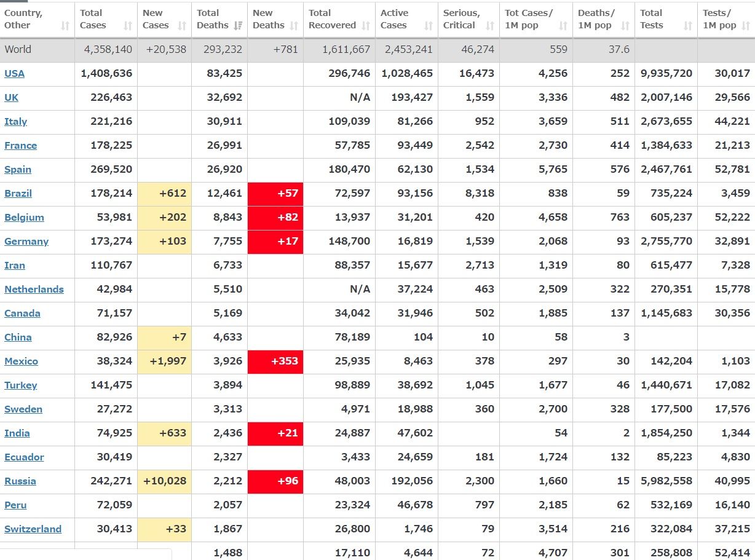The width and height of the screenshot is (755, 560).
Task: Open the Switzerland country link
Action: (x=33, y=529)
